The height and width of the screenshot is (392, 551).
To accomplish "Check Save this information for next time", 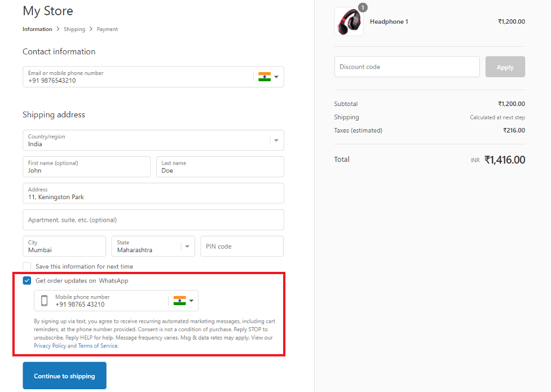I will (27, 266).
